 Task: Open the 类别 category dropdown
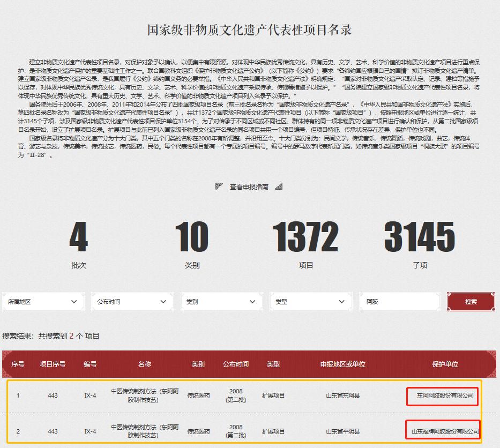(221, 302)
